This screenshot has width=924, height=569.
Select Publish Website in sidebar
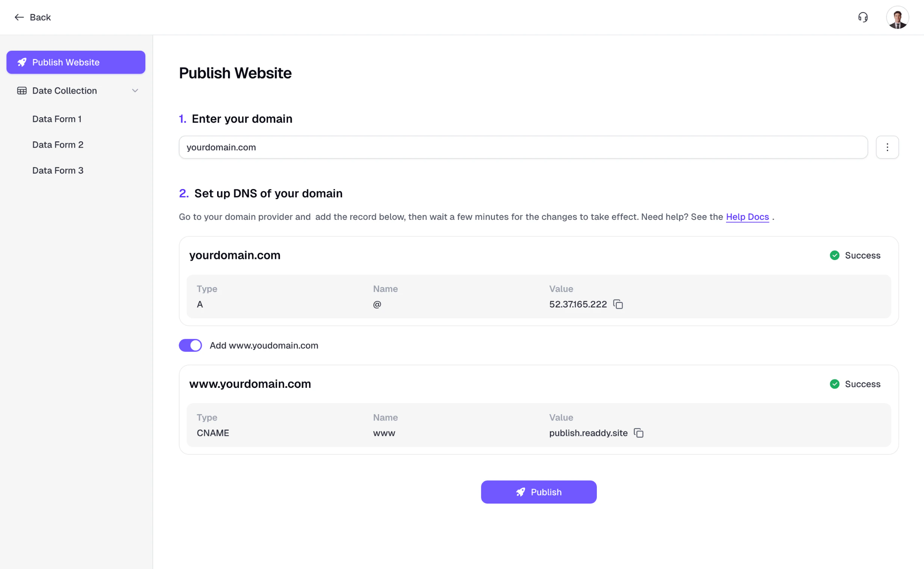point(75,62)
